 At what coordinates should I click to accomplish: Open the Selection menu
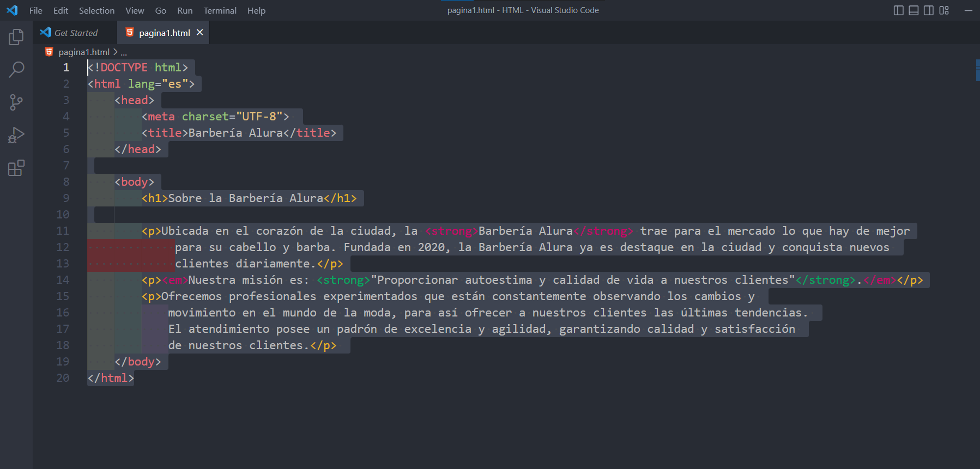pos(97,10)
